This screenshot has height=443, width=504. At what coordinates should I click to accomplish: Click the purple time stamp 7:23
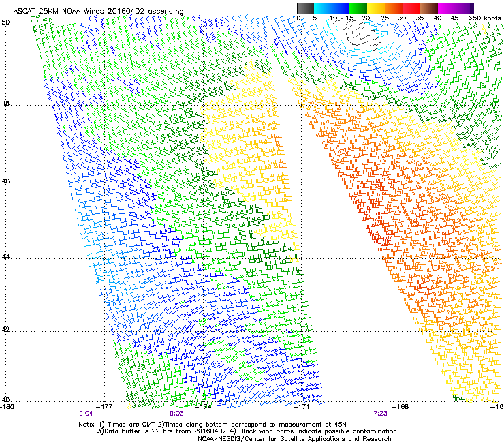(380, 414)
